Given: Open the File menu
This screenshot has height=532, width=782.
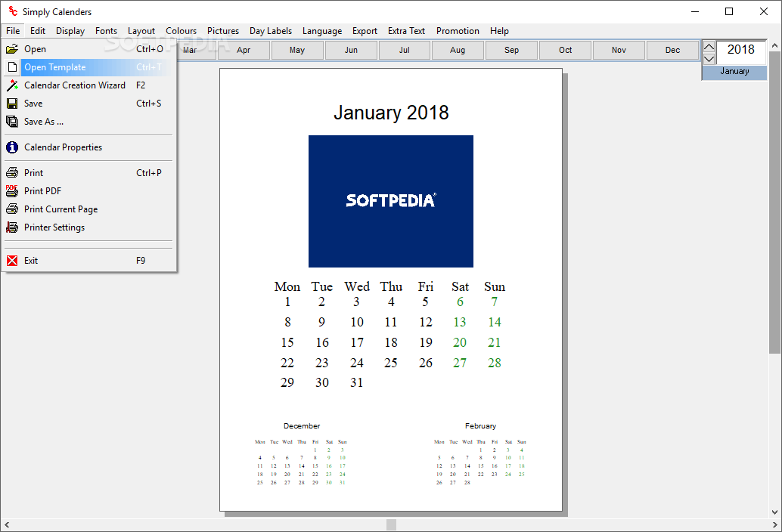Looking at the screenshot, I should click(13, 31).
